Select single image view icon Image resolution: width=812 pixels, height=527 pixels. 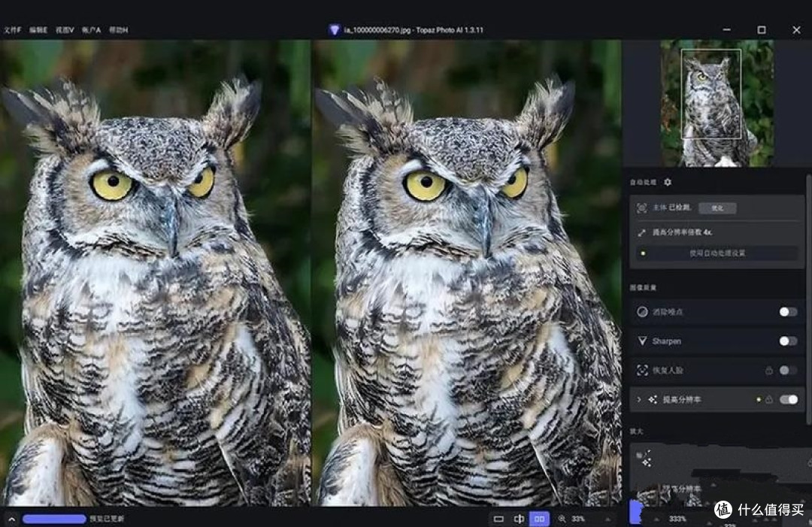pos(498,519)
